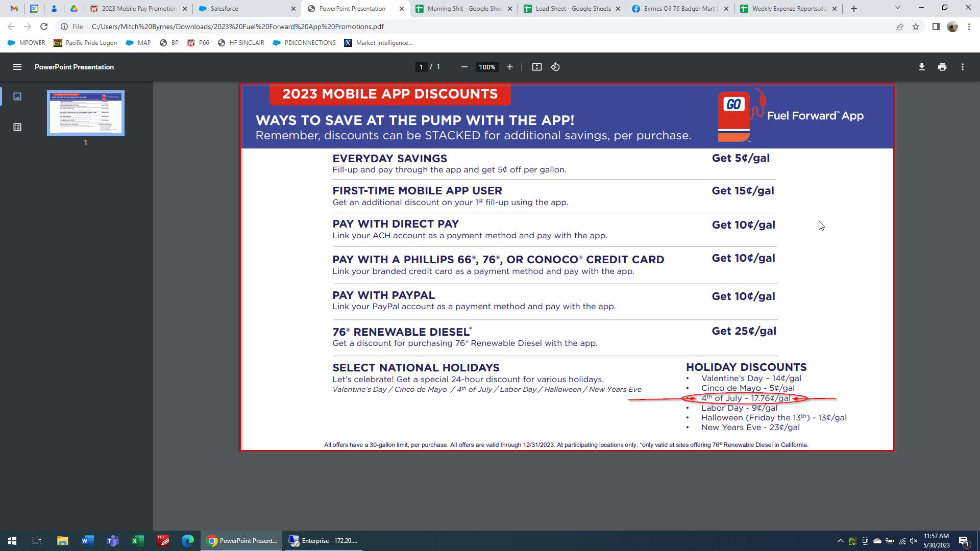The height and width of the screenshot is (551, 980).
Task: Share this page icon in address bar
Action: [x=899, y=27]
